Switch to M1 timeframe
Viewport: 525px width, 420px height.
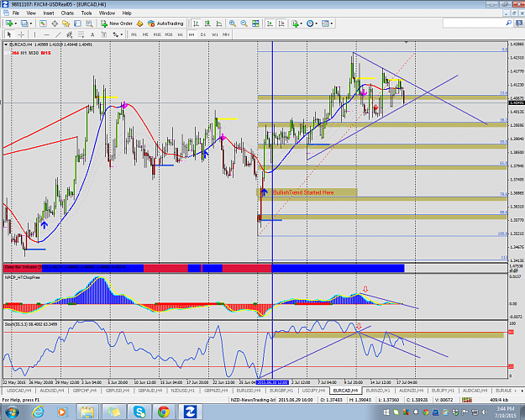[x=134, y=34]
